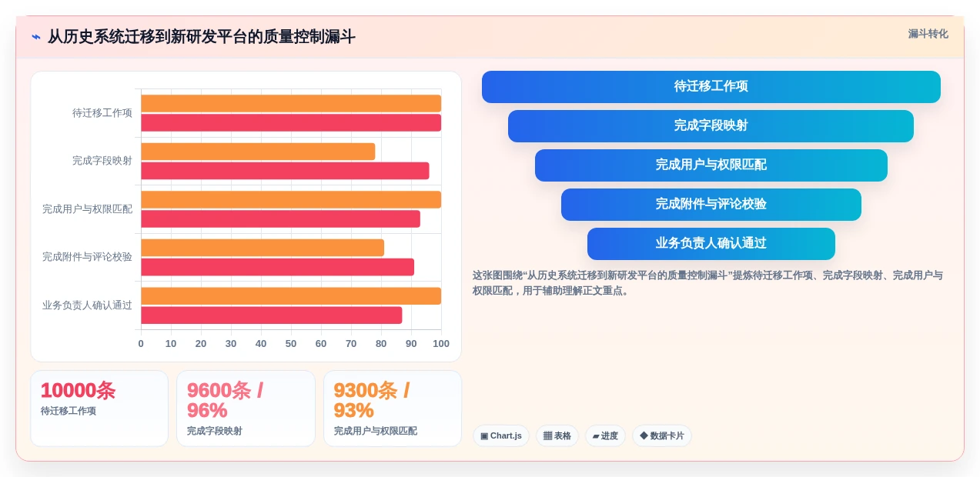Click the Chart.js tag chip
The width and height of the screenshot is (980, 477).
point(501,435)
